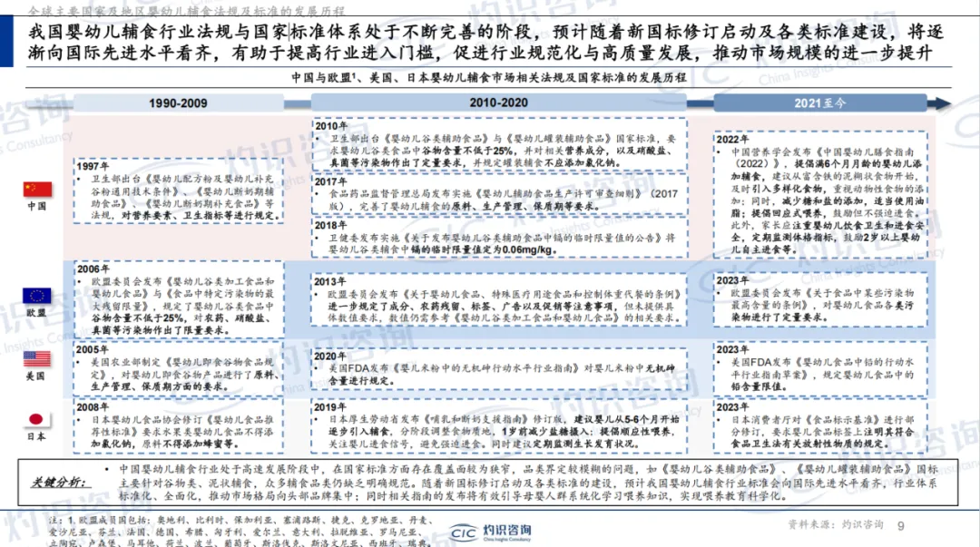Click the CIC 灼识咨询 logo in footer
Image resolution: width=980 pixels, height=547 pixels.
tap(491, 532)
